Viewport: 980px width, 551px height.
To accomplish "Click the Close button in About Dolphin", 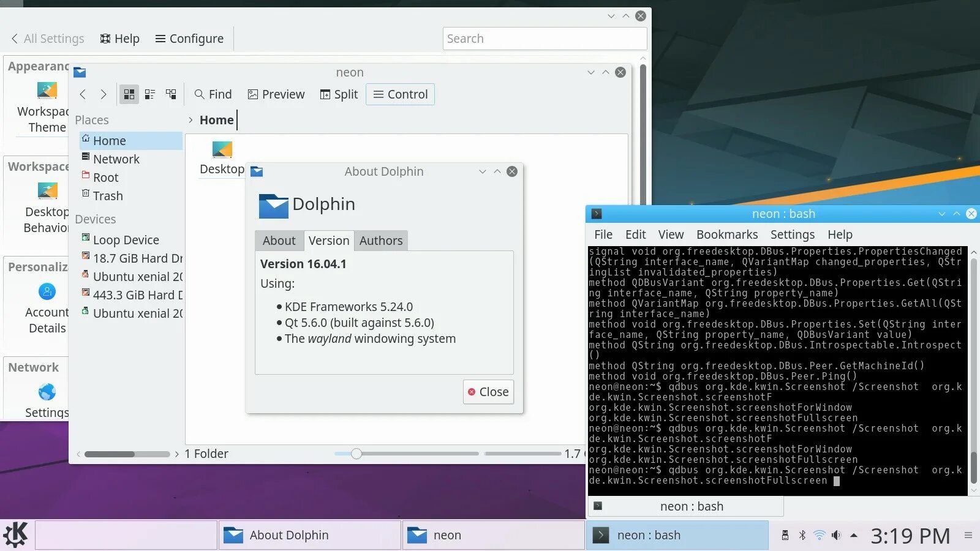I will (x=488, y=392).
